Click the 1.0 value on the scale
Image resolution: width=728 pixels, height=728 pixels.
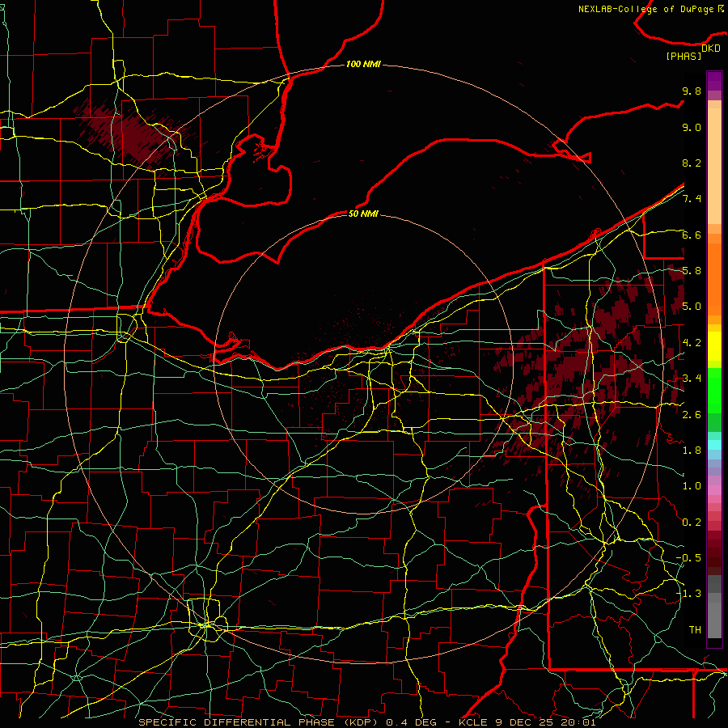pyautogui.click(x=692, y=486)
